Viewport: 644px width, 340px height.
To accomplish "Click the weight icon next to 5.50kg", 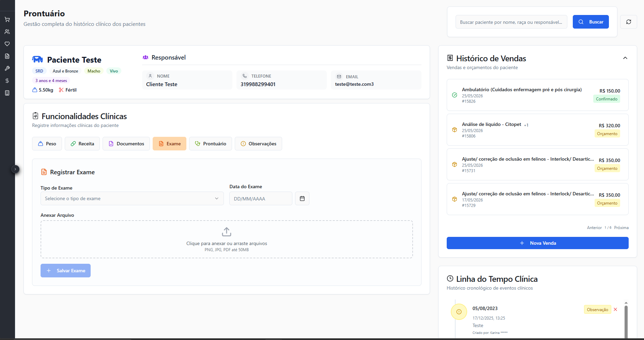I will (35, 90).
